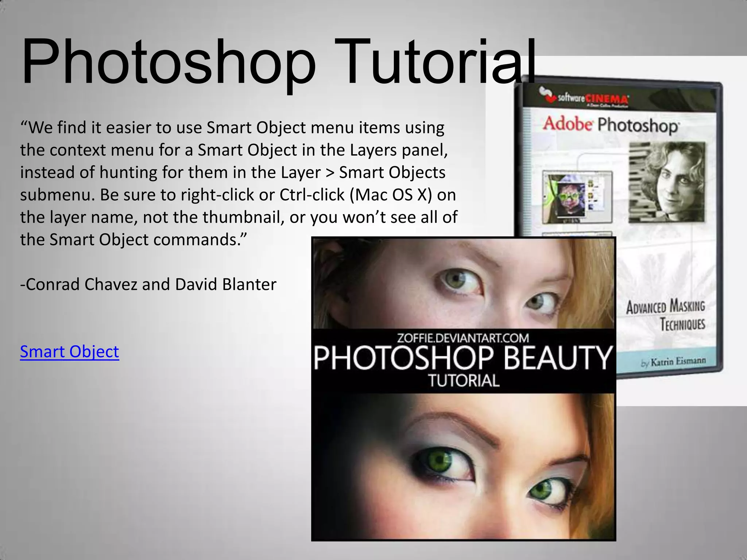Open the Smart Object hyperlink
This screenshot has height=560, width=747.
[69, 351]
